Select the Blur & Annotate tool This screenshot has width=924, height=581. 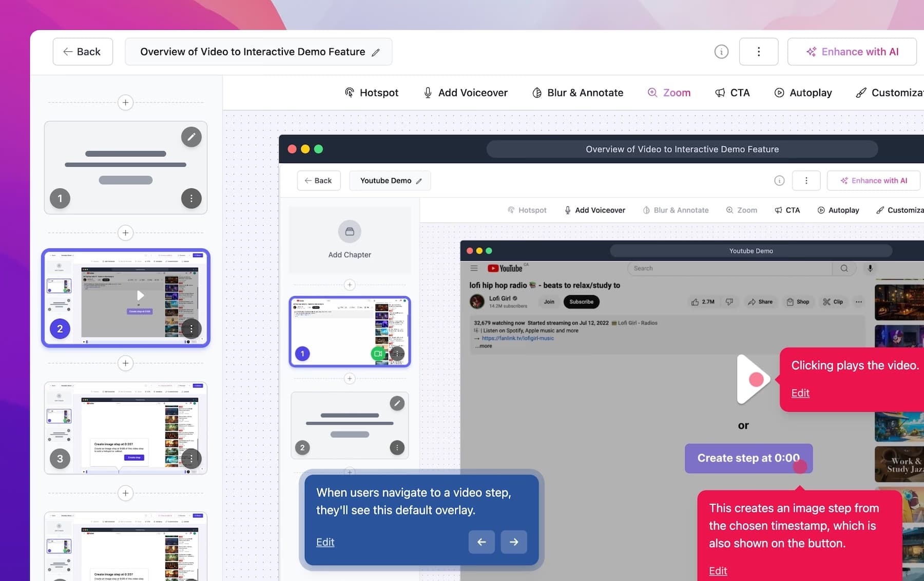(x=577, y=92)
